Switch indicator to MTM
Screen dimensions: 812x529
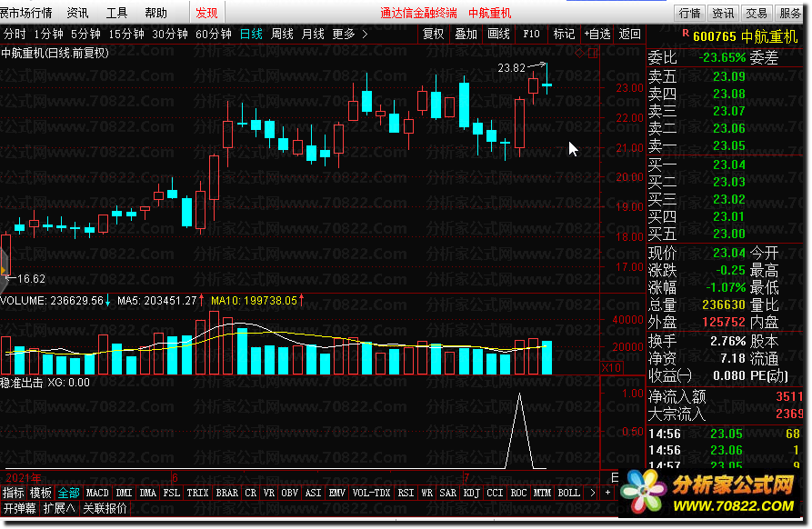(543, 493)
